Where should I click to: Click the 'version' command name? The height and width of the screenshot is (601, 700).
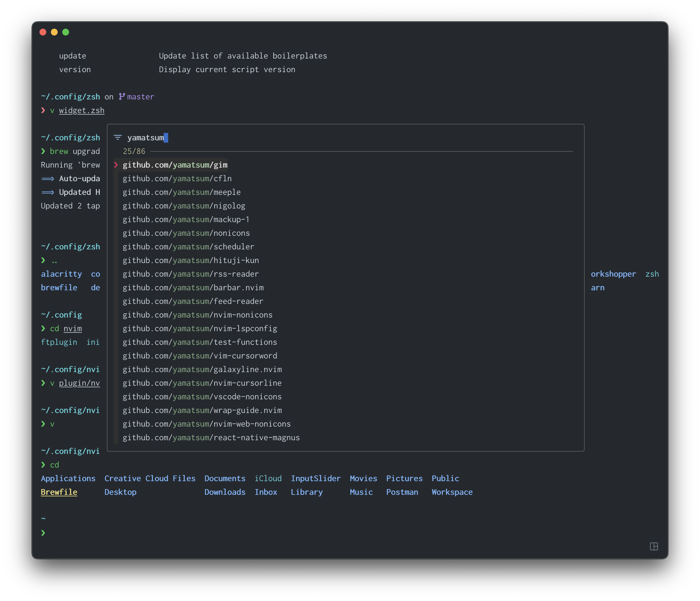tap(75, 69)
